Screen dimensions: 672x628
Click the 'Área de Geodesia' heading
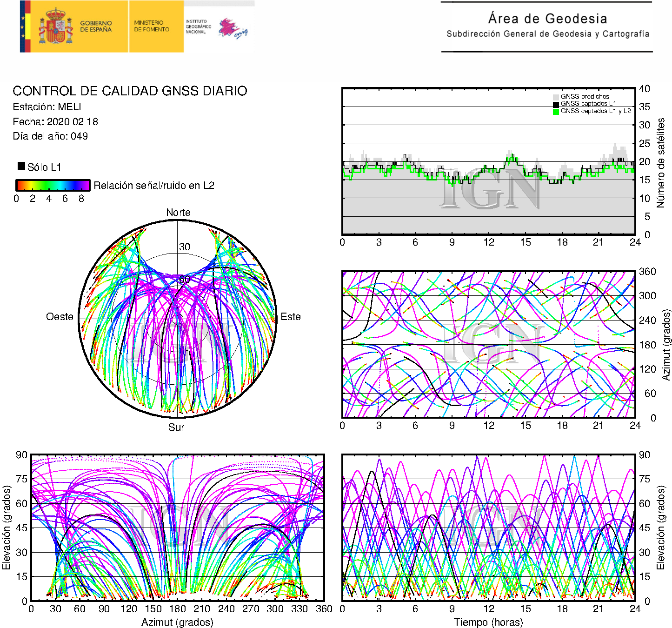pos(547,19)
